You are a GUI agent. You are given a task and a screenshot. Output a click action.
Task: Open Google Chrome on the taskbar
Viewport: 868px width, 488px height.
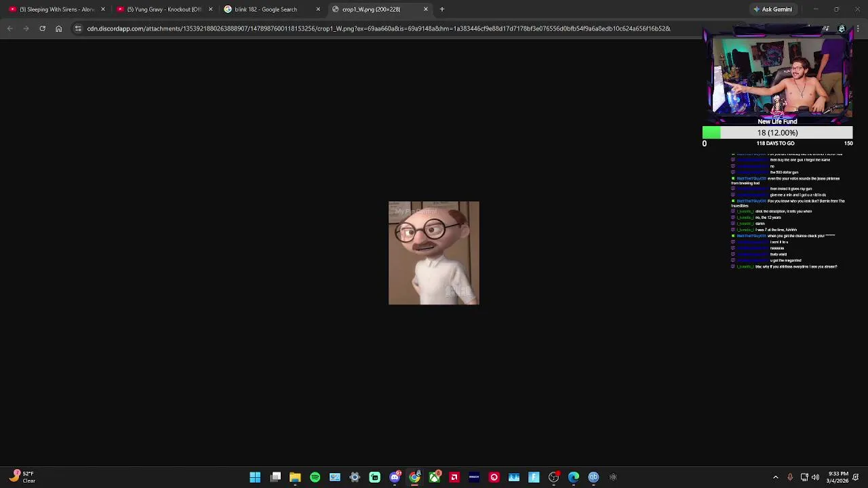pos(414,477)
